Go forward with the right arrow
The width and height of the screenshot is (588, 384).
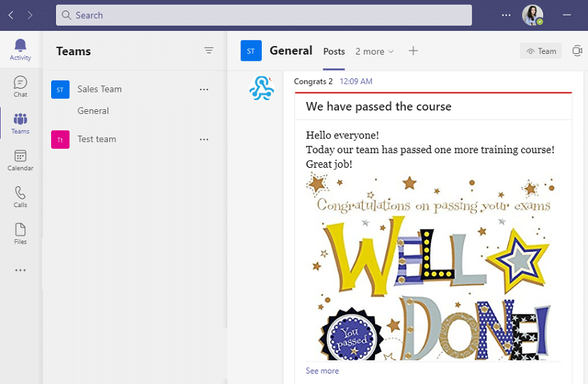coord(30,15)
